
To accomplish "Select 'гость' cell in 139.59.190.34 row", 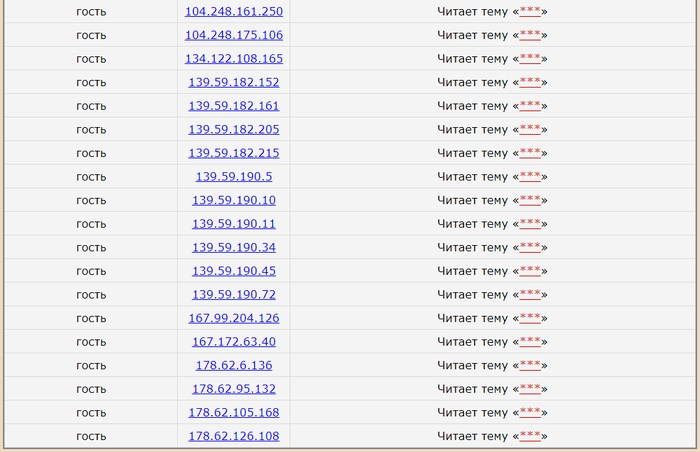I will tap(91, 248).
